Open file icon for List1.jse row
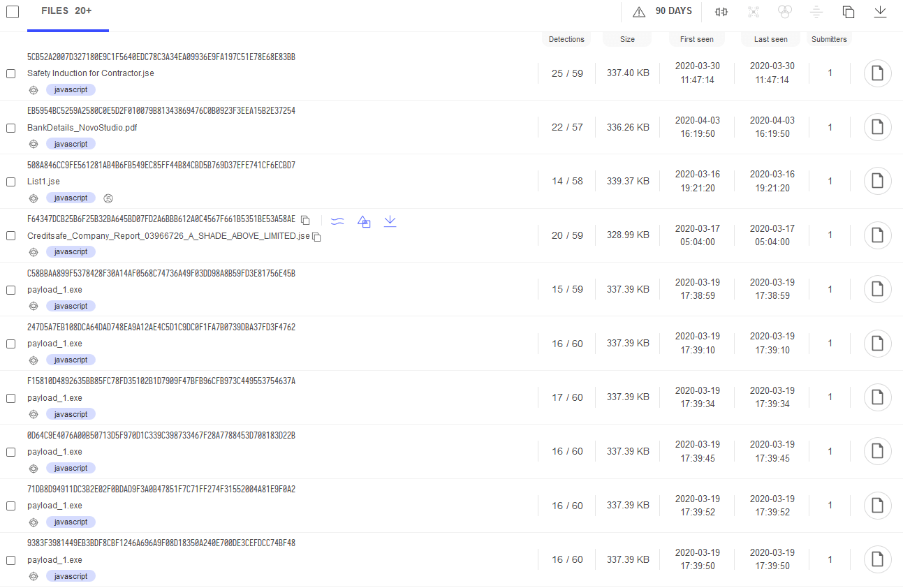 (878, 181)
